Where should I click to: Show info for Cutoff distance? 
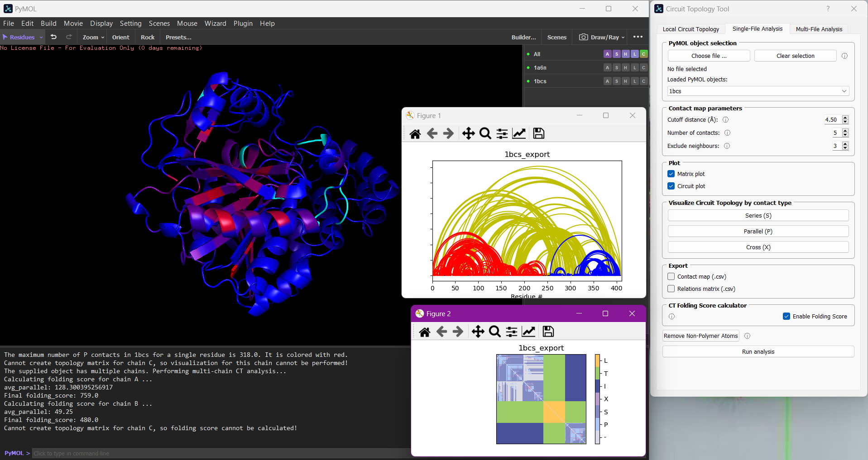click(725, 120)
